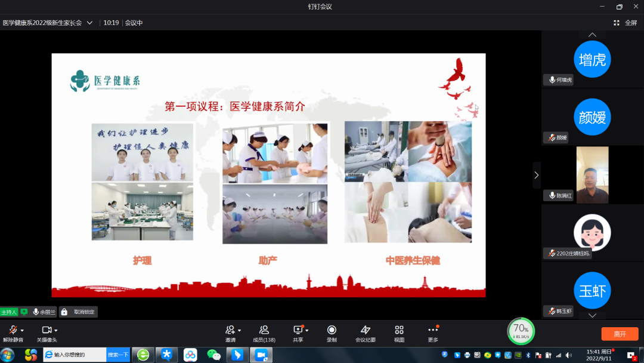
Task: Toggle 关摄像头 camera off
Action: [46, 330]
